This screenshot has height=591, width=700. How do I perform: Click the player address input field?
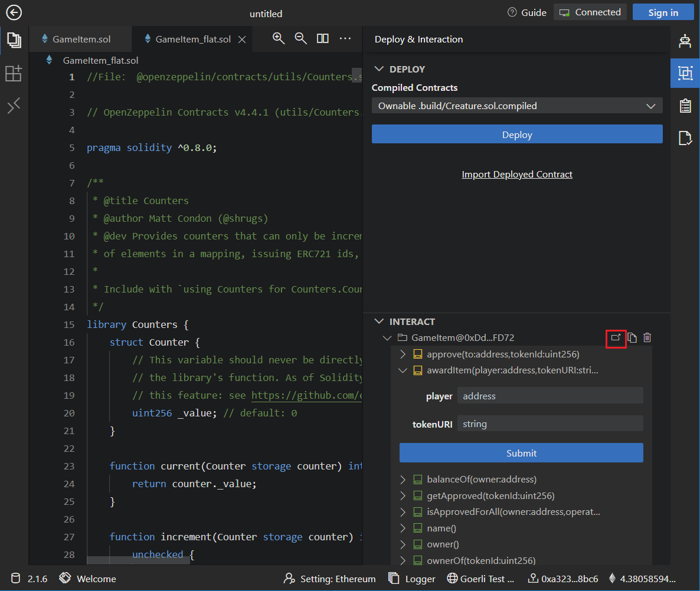point(549,396)
